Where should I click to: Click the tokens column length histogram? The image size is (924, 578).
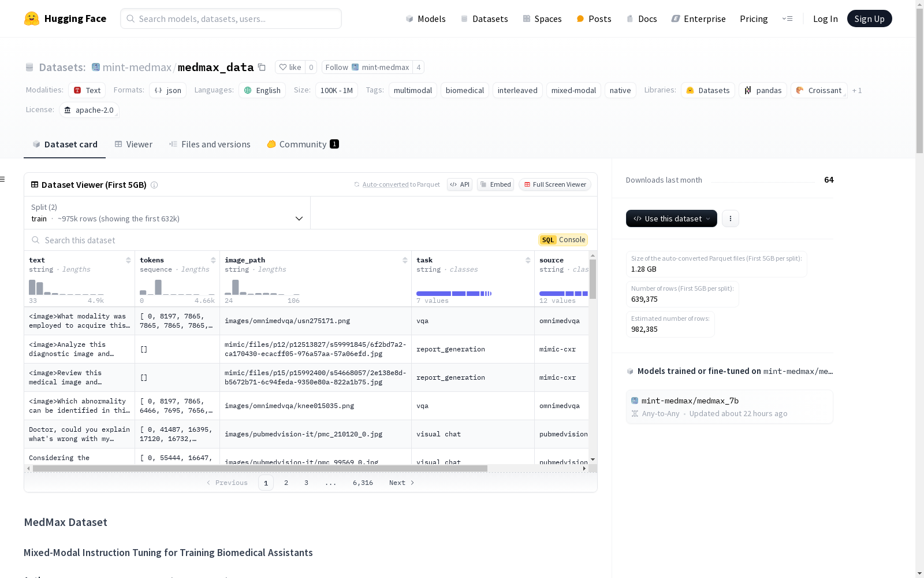click(x=177, y=287)
